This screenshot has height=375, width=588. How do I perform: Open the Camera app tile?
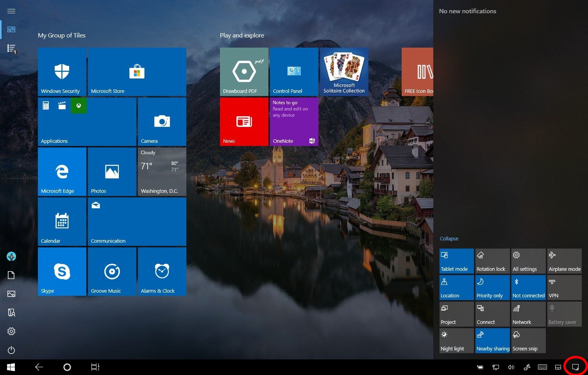162,122
